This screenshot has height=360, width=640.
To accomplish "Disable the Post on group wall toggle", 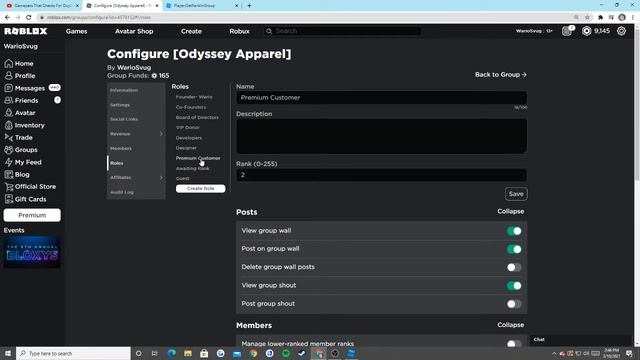I will click(514, 249).
